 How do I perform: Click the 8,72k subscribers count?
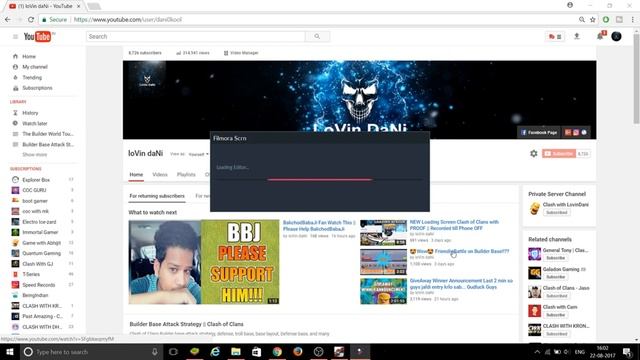[145, 53]
